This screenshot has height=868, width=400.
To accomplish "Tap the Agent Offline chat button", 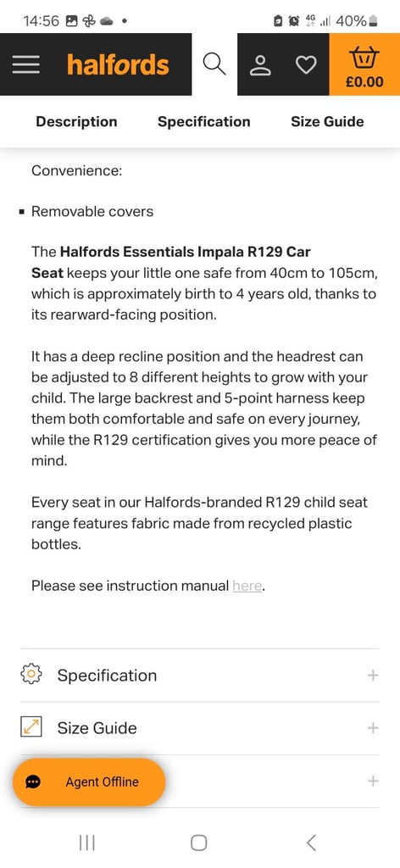I will tap(89, 782).
